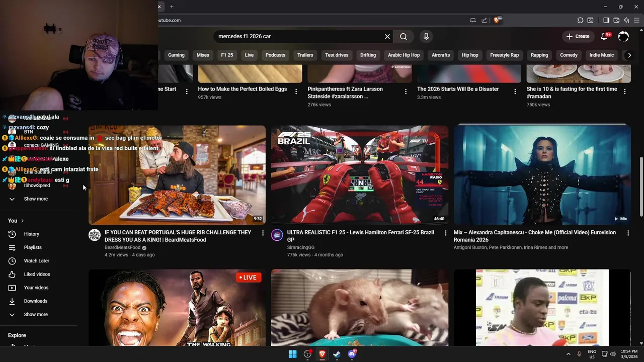Open Playlists in the sidebar
This screenshot has width=644, height=362.
[x=33, y=247]
